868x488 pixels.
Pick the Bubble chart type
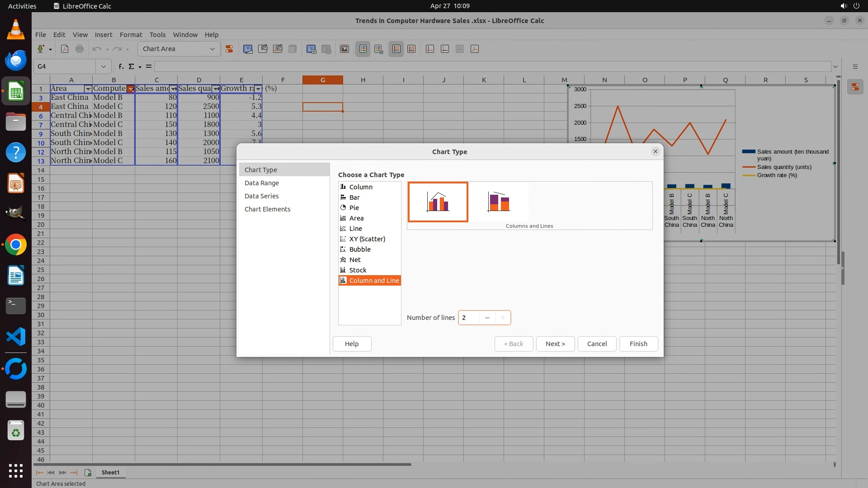360,249
